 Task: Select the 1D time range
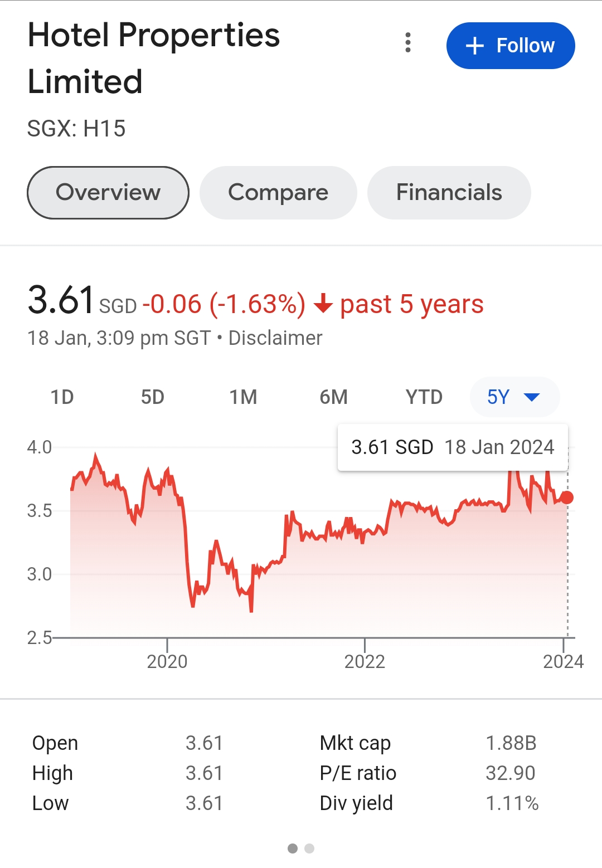62,397
